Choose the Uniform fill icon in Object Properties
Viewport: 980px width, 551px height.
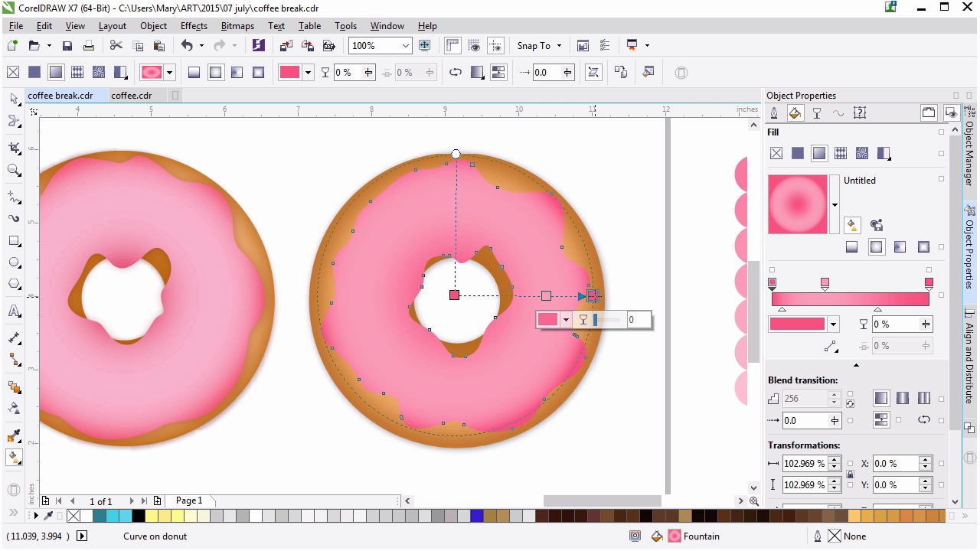pos(798,154)
